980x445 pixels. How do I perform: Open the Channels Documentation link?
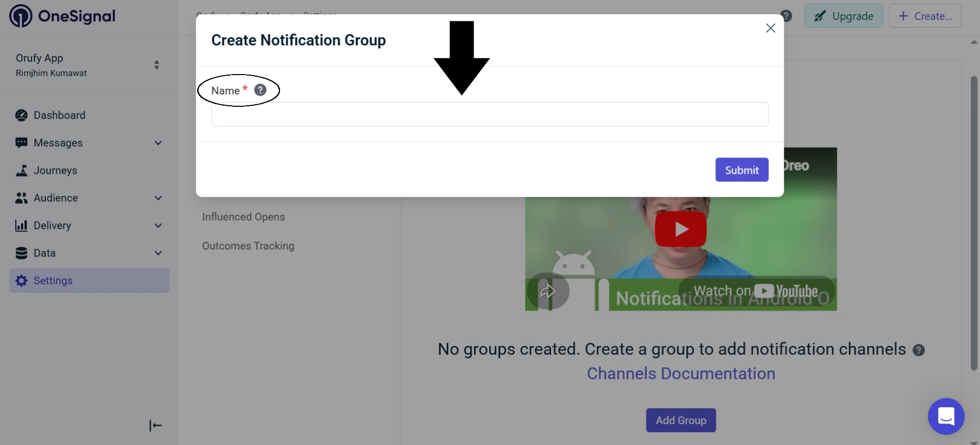tap(681, 374)
